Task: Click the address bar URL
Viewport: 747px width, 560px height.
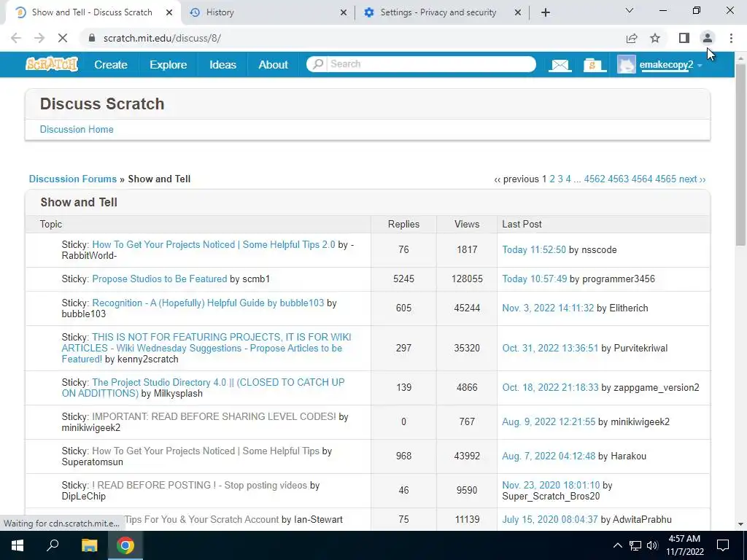Action: (x=162, y=38)
